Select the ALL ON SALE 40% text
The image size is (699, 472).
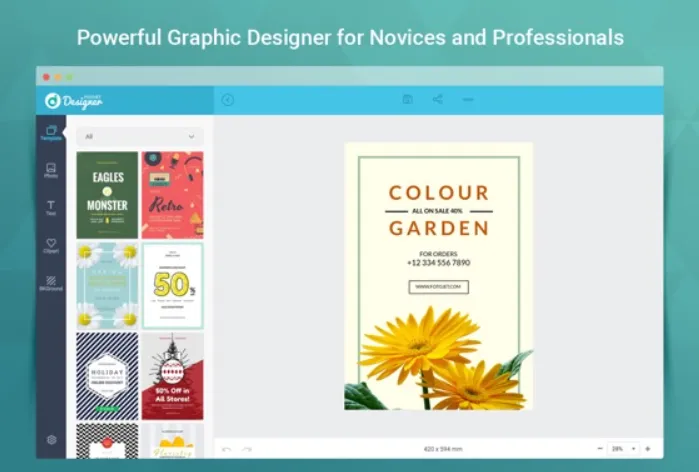point(437,211)
